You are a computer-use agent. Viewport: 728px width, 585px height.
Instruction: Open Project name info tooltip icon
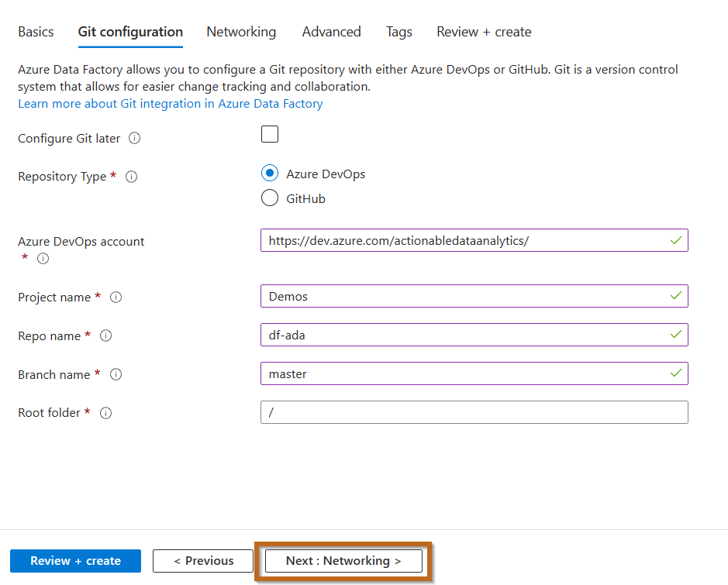pos(116,298)
